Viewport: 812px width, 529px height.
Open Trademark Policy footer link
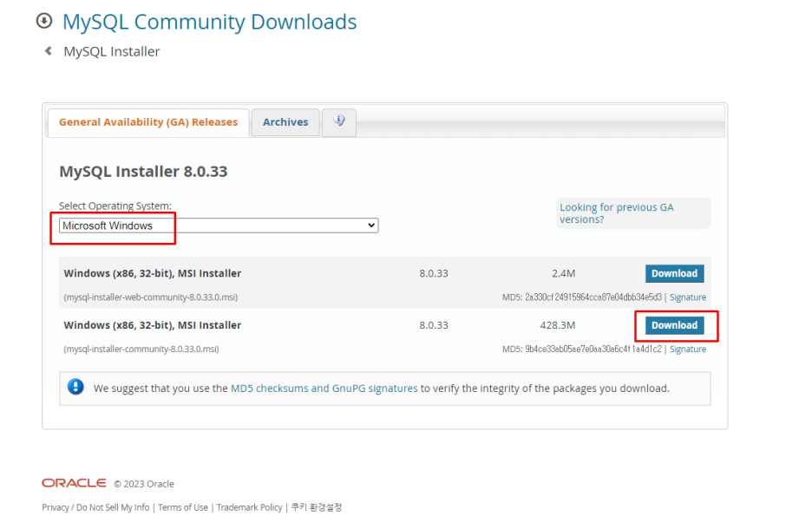tap(249, 507)
